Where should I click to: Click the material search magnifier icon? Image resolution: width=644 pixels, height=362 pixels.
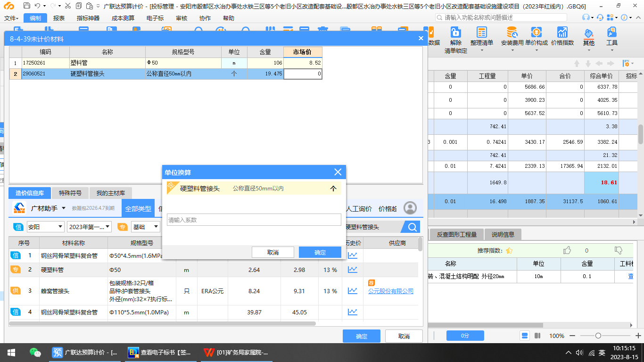point(412,227)
